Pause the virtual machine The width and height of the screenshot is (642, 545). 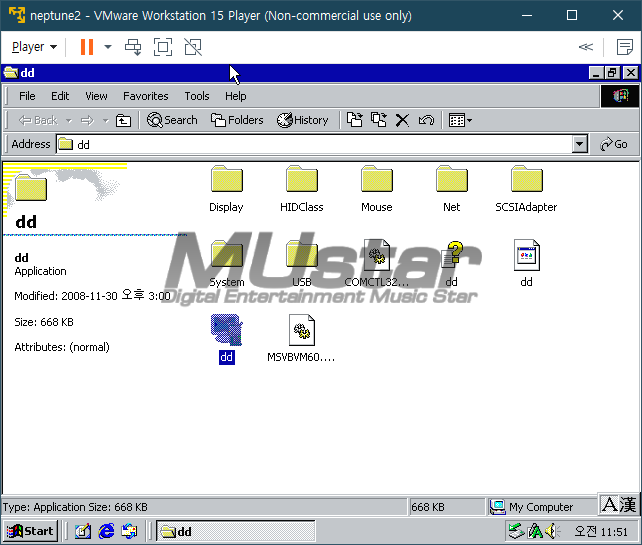click(x=87, y=47)
